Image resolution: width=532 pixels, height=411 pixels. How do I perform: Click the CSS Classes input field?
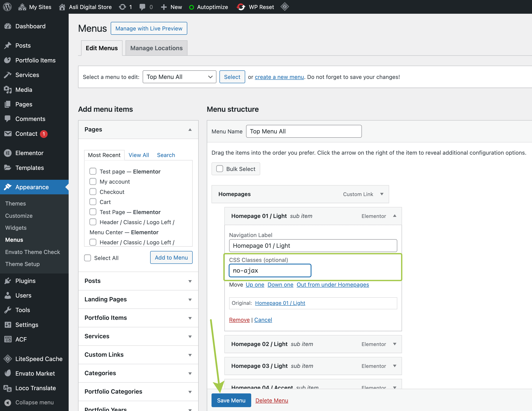[270, 270]
